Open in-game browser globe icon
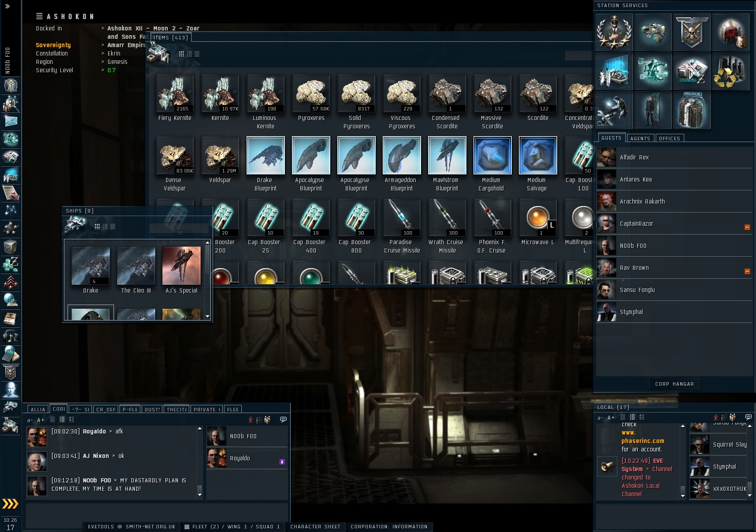 tap(10, 300)
